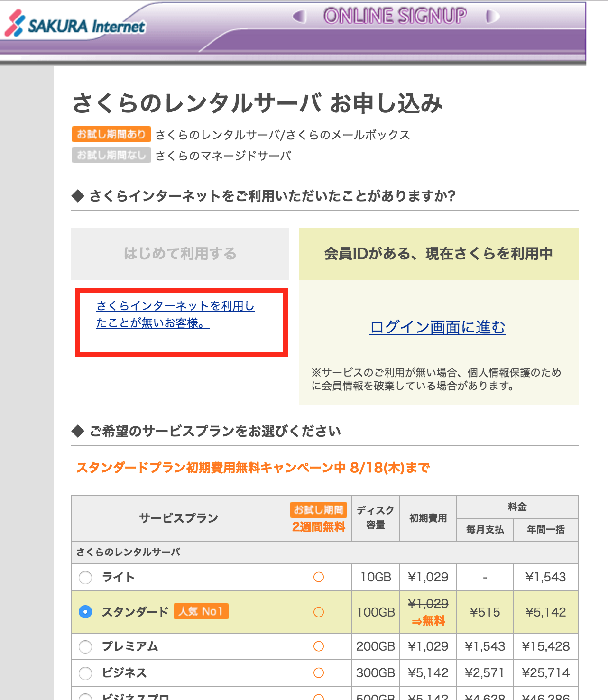
Task: Click the ONLINE SIGNUP banner title
Action: (x=396, y=16)
